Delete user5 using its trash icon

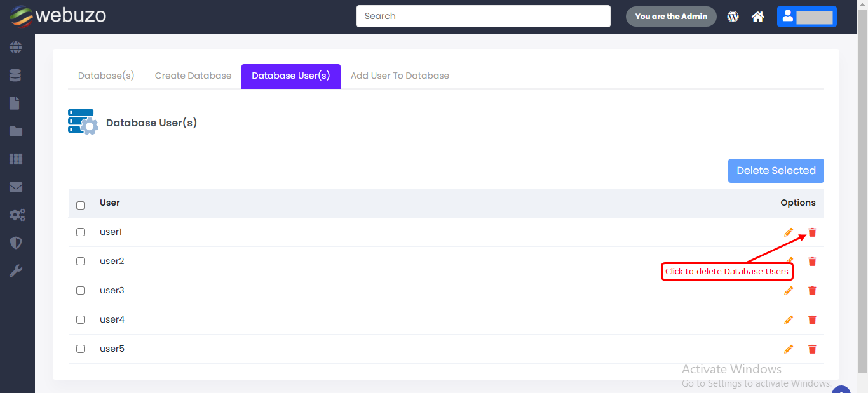[x=811, y=349]
